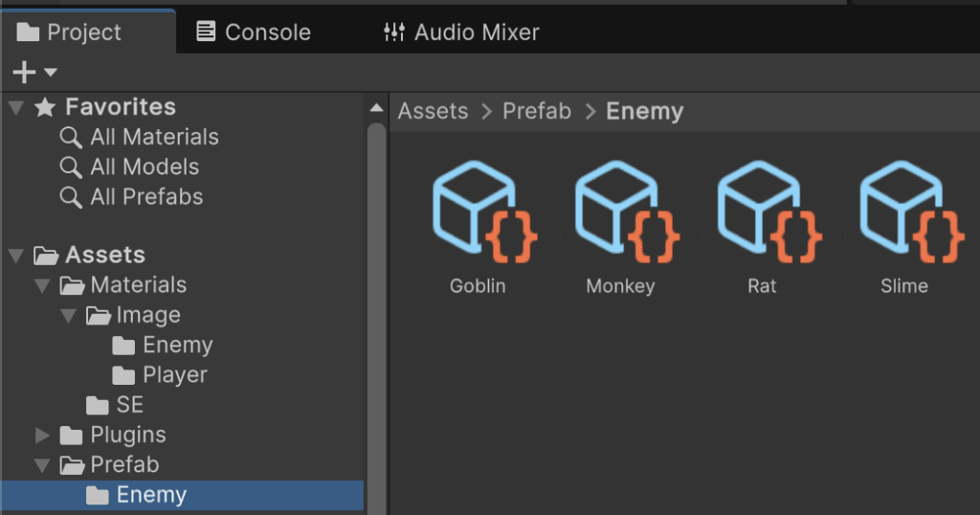Click the Favorites heading text
Viewport: 980px width, 515px height.
tap(121, 107)
